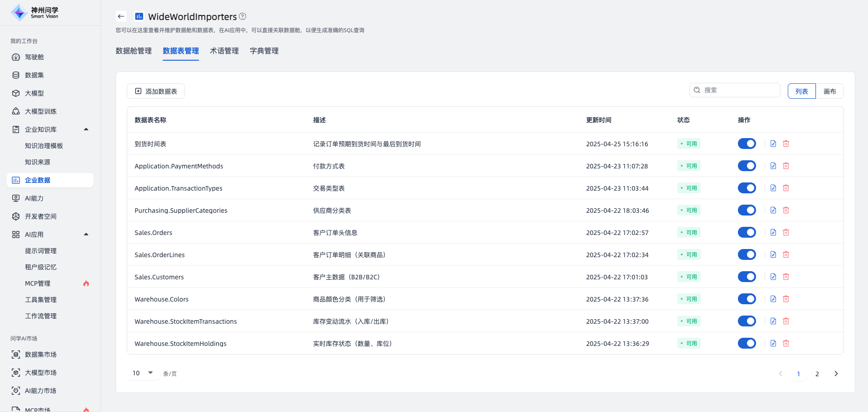Viewport: 868px width, 412px height.
Task: Click the WideWorldImporters database icon
Action: pos(139,16)
